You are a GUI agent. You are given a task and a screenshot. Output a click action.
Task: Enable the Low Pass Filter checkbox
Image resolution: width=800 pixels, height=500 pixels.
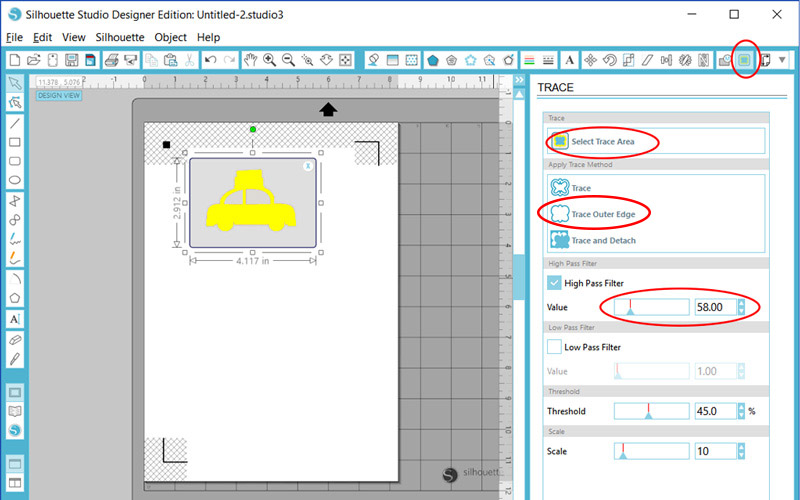[554, 347]
